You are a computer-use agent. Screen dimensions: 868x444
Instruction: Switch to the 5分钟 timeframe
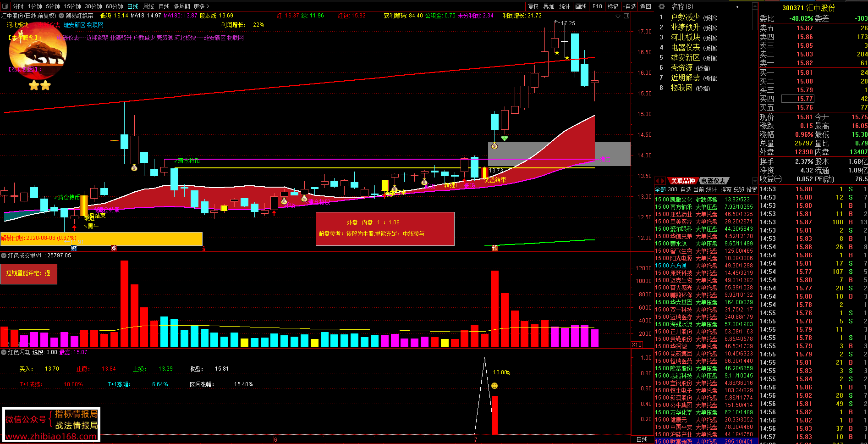click(53, 6)
